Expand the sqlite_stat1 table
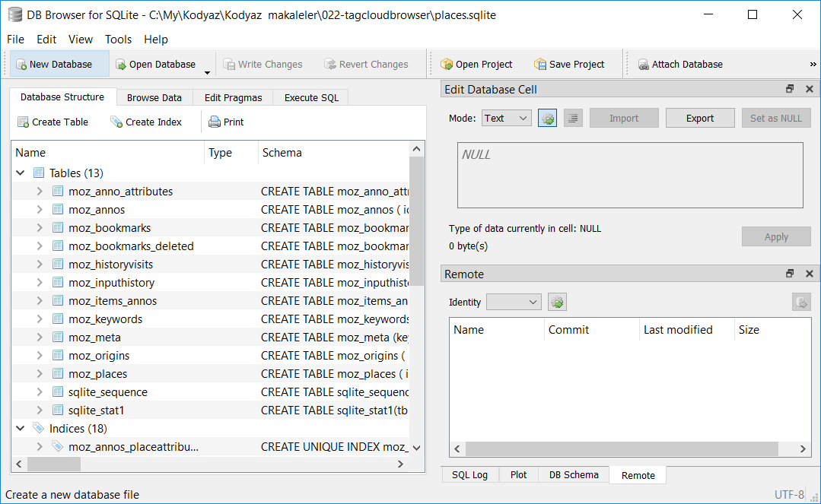Image resolution: width=821 pixels, height=504 pixels. click(x=40, y=410)
